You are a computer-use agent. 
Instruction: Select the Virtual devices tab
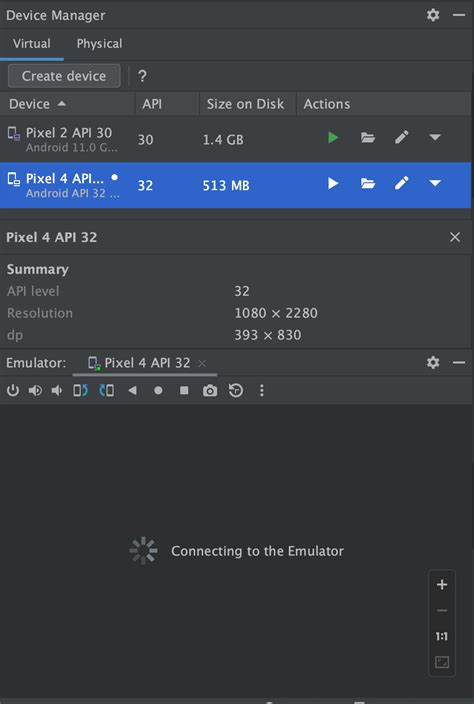point(31,44)
